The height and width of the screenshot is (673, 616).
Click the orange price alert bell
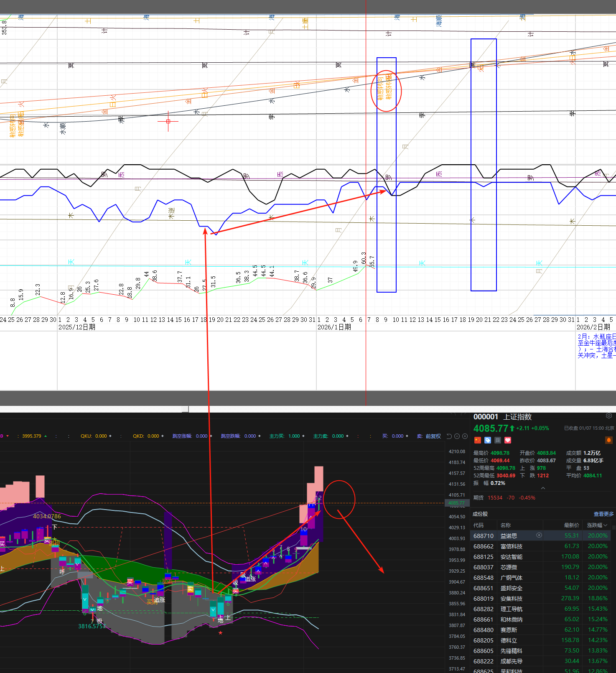click(x=608, y=440)
